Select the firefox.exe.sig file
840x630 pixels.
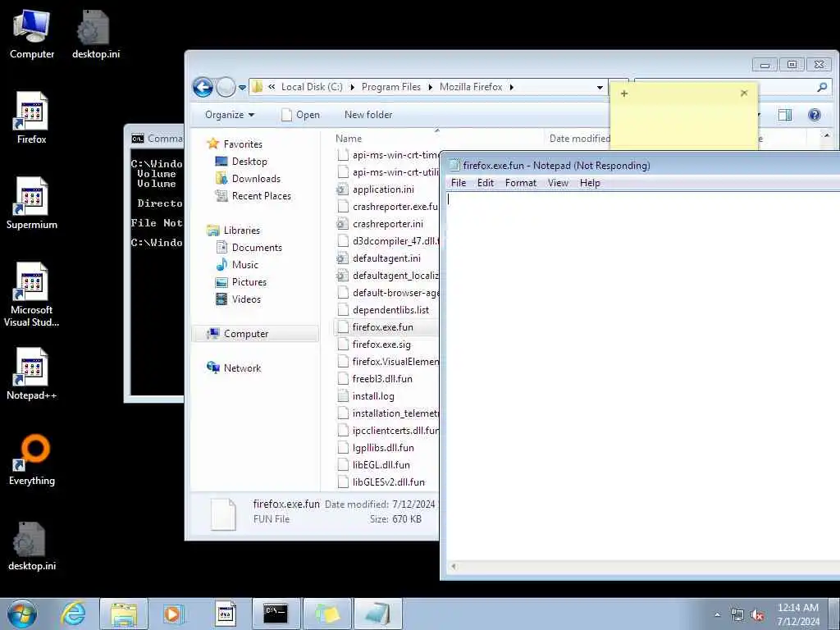[x=381, y=345]
